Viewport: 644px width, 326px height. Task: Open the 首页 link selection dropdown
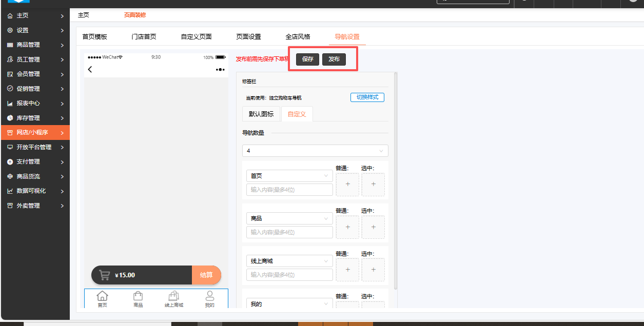289,176
